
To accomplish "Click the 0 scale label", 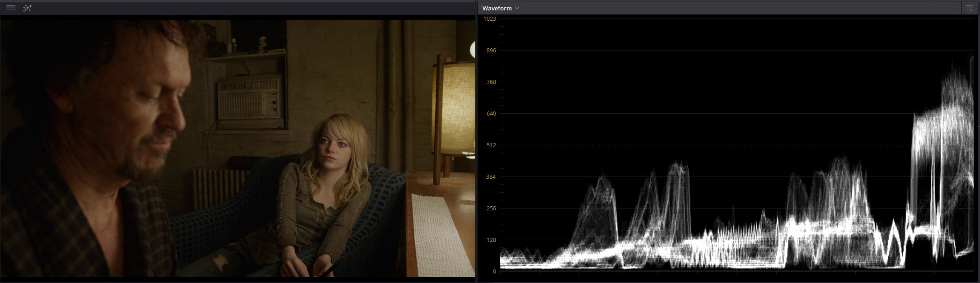I will [494, 271].
